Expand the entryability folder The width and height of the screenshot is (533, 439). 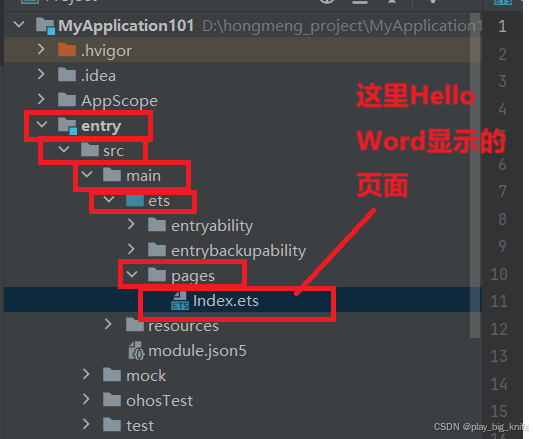(131, 224)
